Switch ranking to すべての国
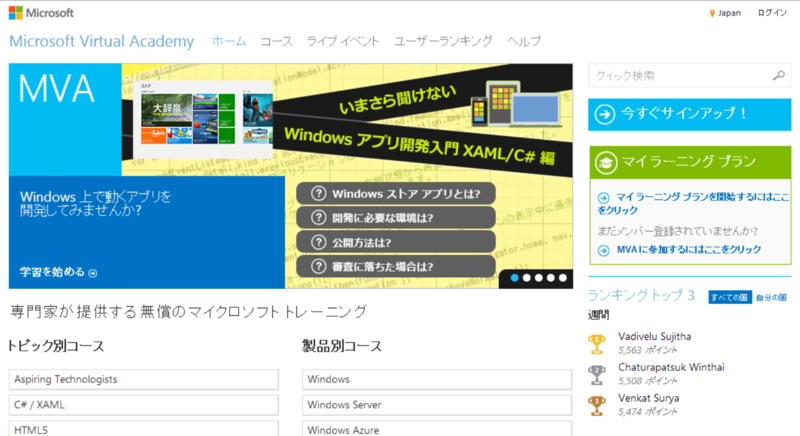The width and height of the screenshot is (800, 436). (x=730, y=297)
